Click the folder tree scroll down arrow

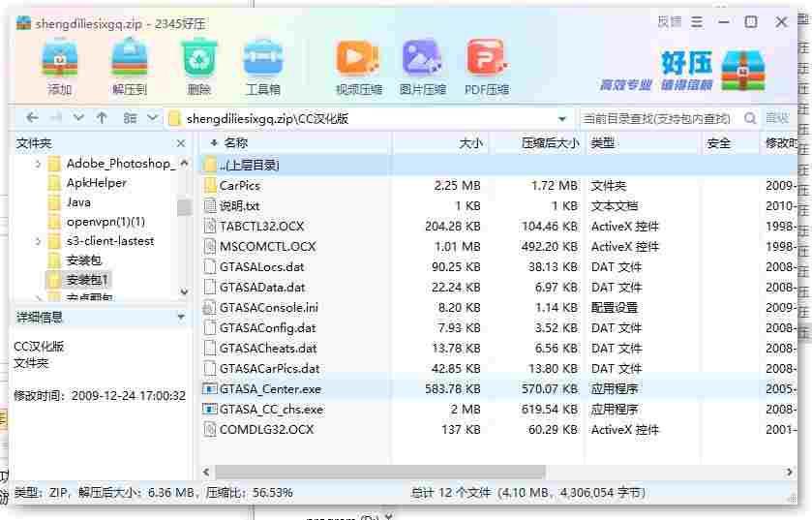point(184,291)
